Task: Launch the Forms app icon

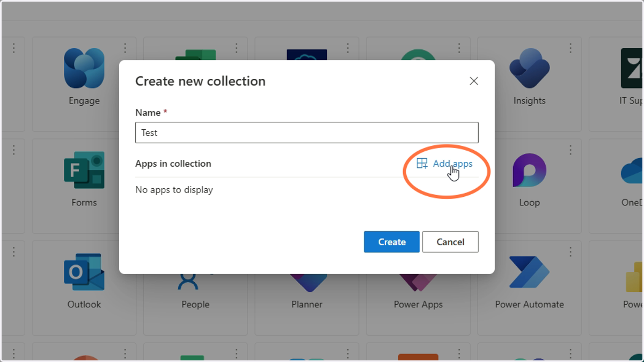Action: click(x=84, y=170)
